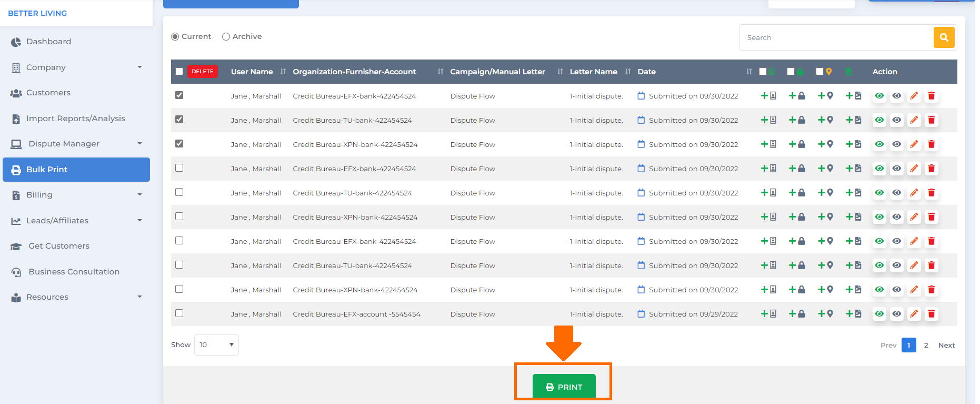Open green eye preview for checked EFX-bank row
Viewport: 980px width, 404px height.
pyautogui.click(x=879, y=96)
